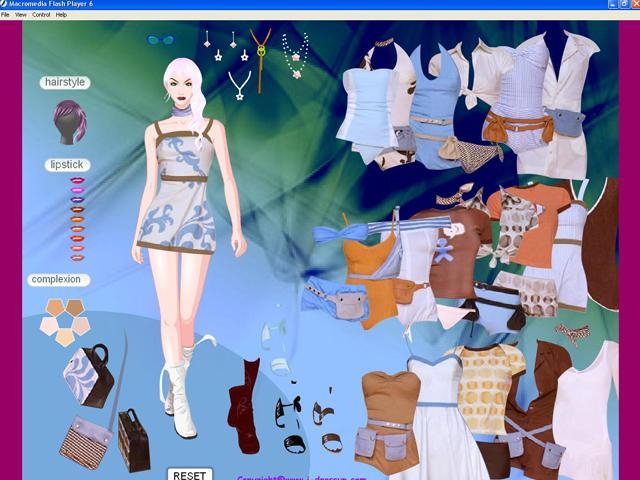Pick the yellow polka dot short-sleeve top
640x480 pixels.
[x=490, y=385]
